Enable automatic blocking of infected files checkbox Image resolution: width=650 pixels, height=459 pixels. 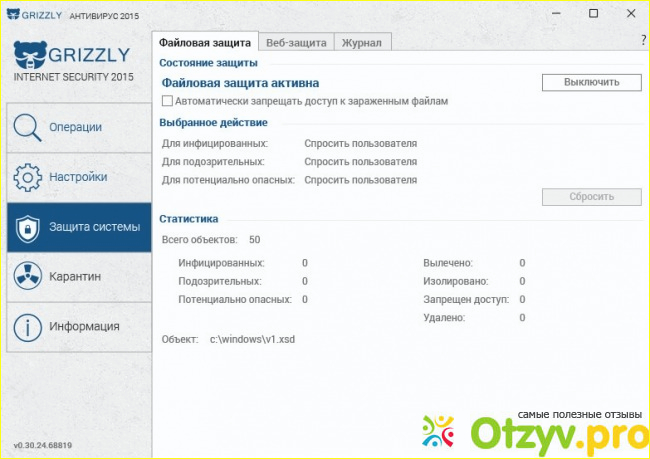pyautogui.click(x=167, y=101)
